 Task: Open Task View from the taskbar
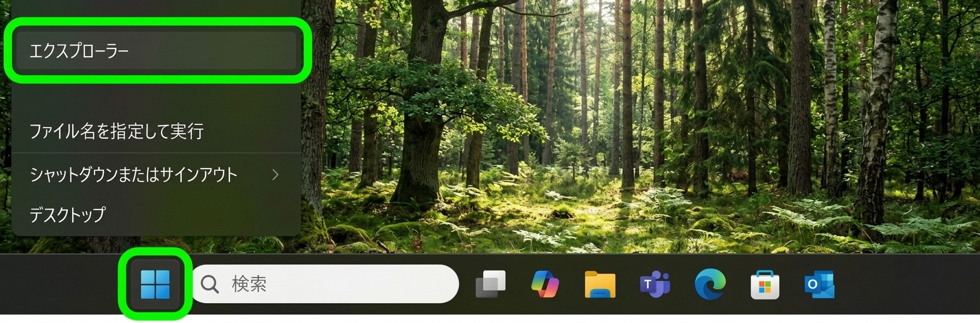[x=490, y=284]
